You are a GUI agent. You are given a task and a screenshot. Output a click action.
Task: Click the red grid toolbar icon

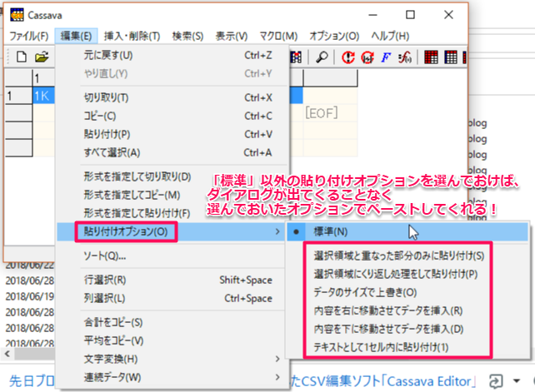[x=431, y=57]
